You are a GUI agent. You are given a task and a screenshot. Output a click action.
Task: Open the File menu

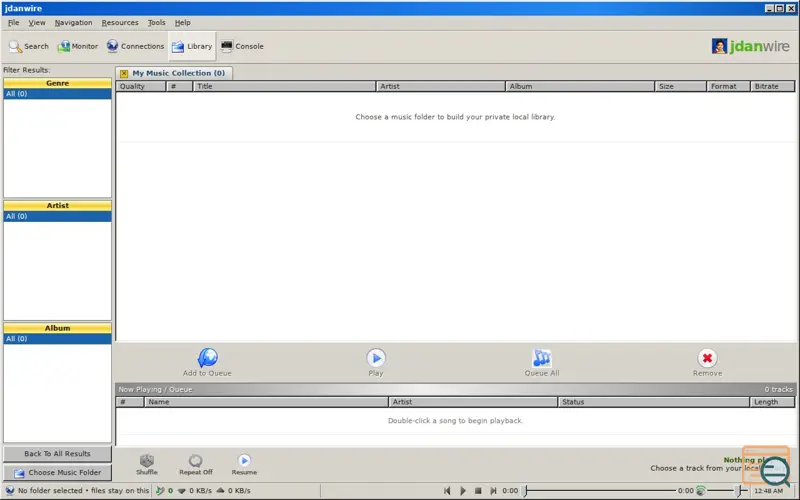(13, 22)
